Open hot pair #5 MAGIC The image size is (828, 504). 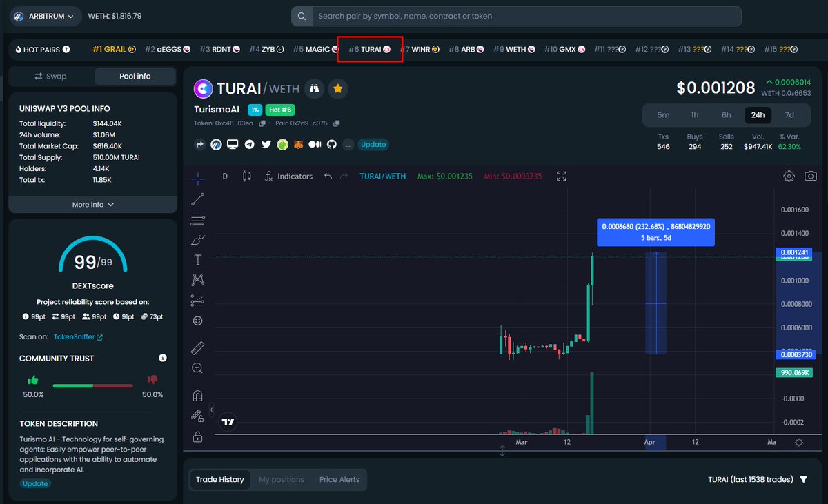click(x=316, y=50)
